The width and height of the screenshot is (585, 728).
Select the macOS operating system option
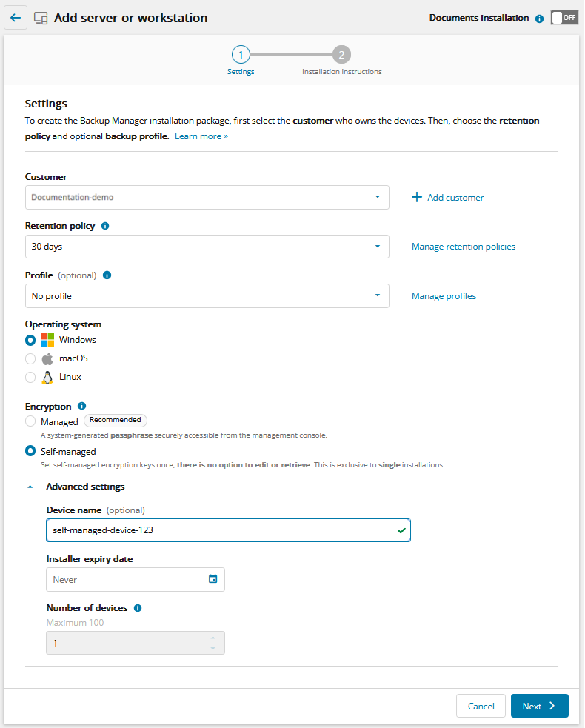(x=30, y=359)
